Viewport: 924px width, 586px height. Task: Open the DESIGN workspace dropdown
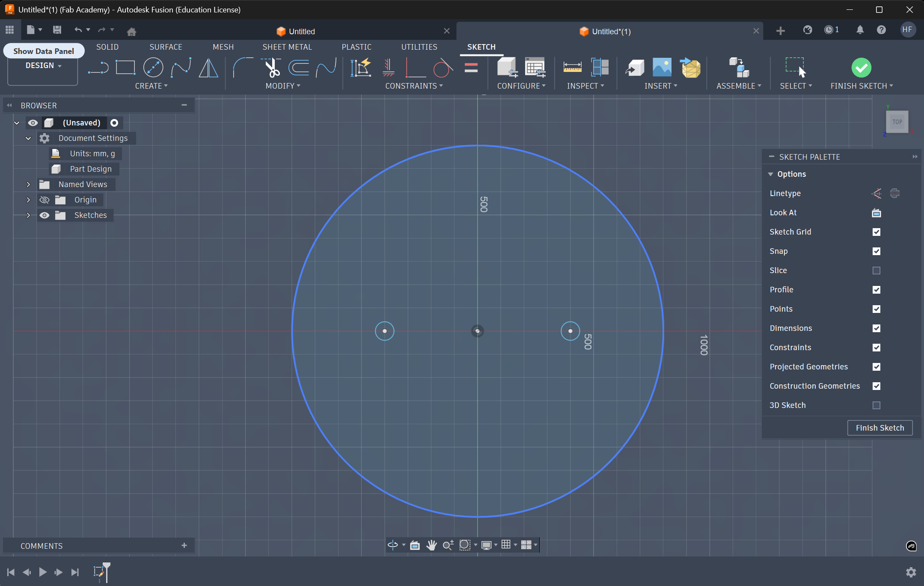43,65
